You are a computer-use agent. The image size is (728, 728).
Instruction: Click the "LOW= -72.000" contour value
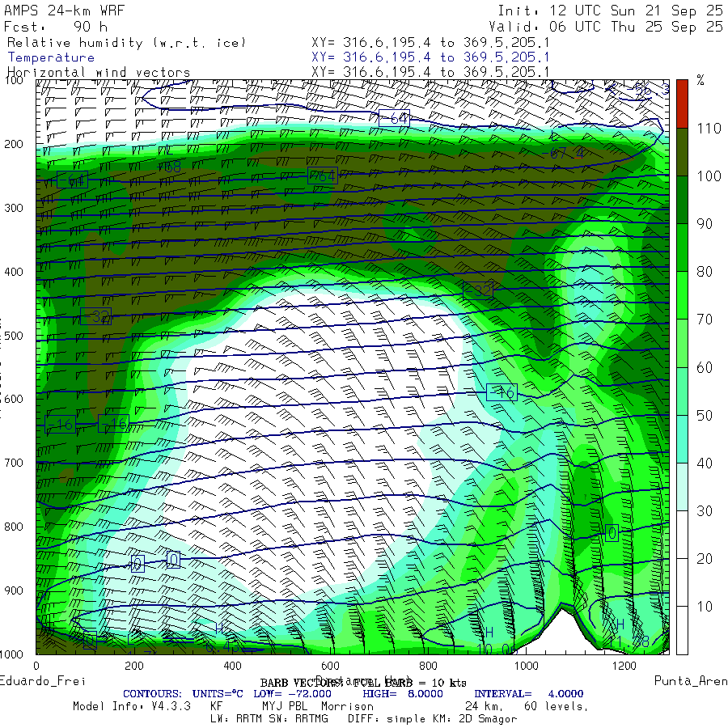[x=292, y=694]
